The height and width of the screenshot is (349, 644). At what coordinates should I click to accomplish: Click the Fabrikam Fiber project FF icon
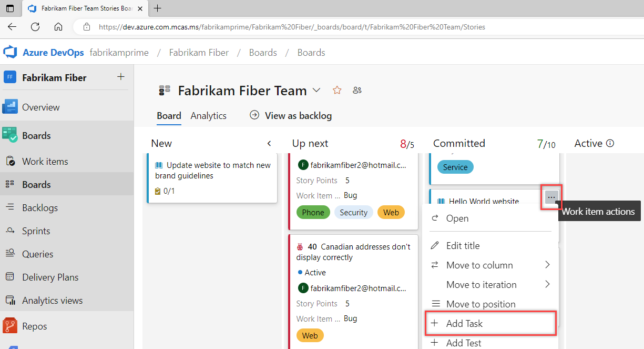coord(10,77)
